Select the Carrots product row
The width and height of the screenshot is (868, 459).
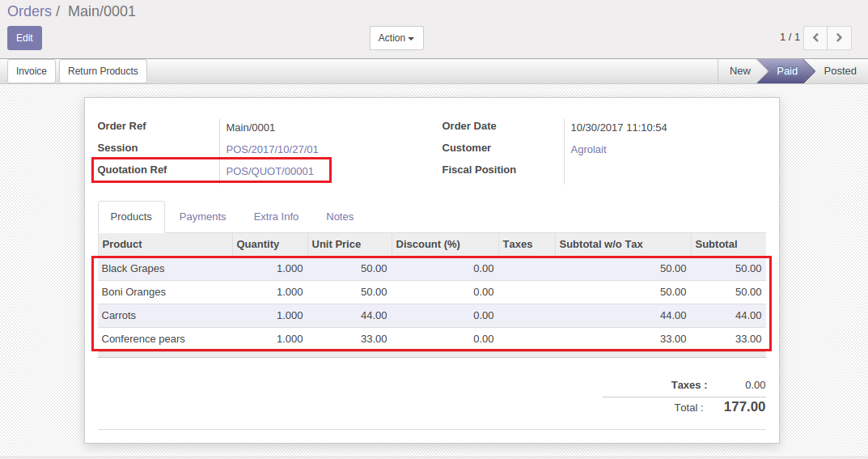tap(119, 316)
